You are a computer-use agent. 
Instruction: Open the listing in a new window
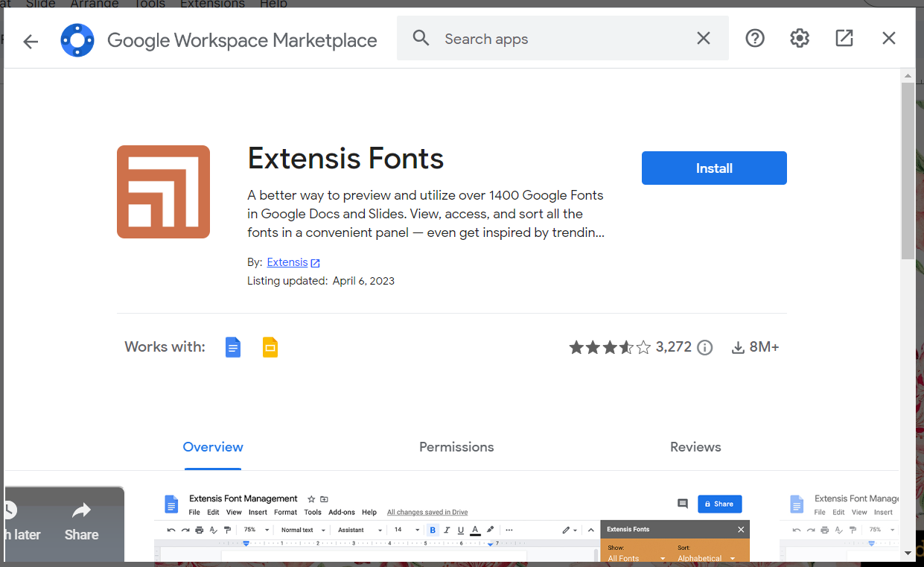coord(844,37)
